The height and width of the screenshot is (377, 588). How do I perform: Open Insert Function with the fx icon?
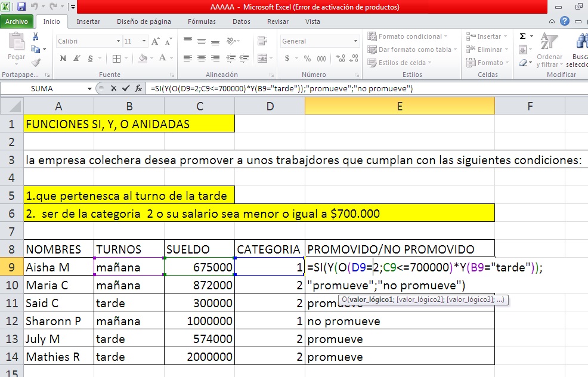point(139,88)
